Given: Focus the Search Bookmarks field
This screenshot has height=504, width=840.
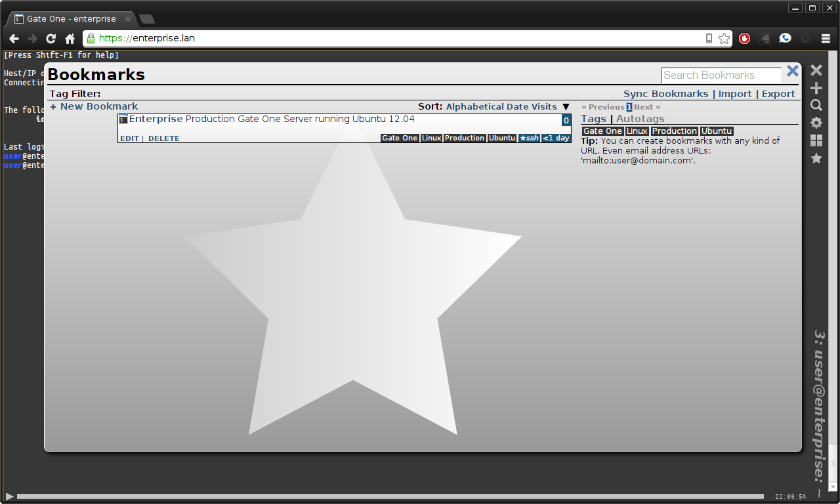Looking at the screenshot, I should click(720, 75).
